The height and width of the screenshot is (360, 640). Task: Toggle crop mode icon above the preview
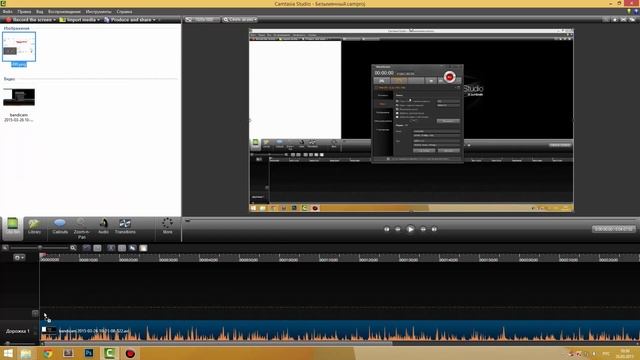pyautogui.click(x=606, y=20)
